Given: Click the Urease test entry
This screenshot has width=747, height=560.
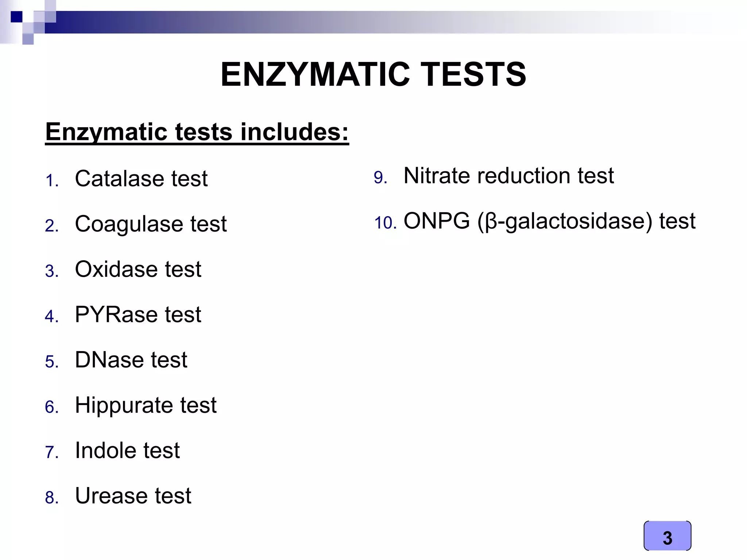Looking at the screenshot, I should click(x=133, y=496).
